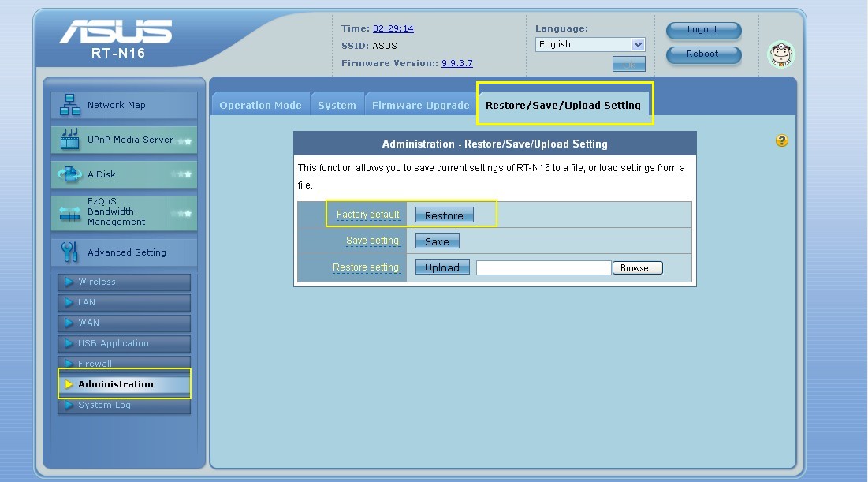This screenshot has height=482, width=868.
Task: Expand the Wireless submenu item
Action: [x=124, y=282]
